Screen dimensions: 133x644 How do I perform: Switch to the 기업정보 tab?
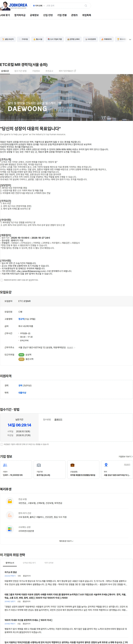click(x=36, y=71)
